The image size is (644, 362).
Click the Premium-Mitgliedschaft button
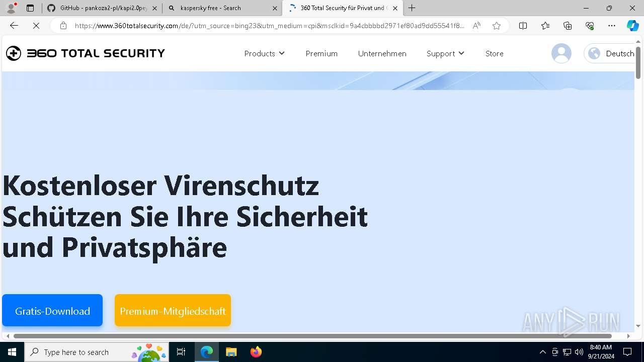coord(173,311)
